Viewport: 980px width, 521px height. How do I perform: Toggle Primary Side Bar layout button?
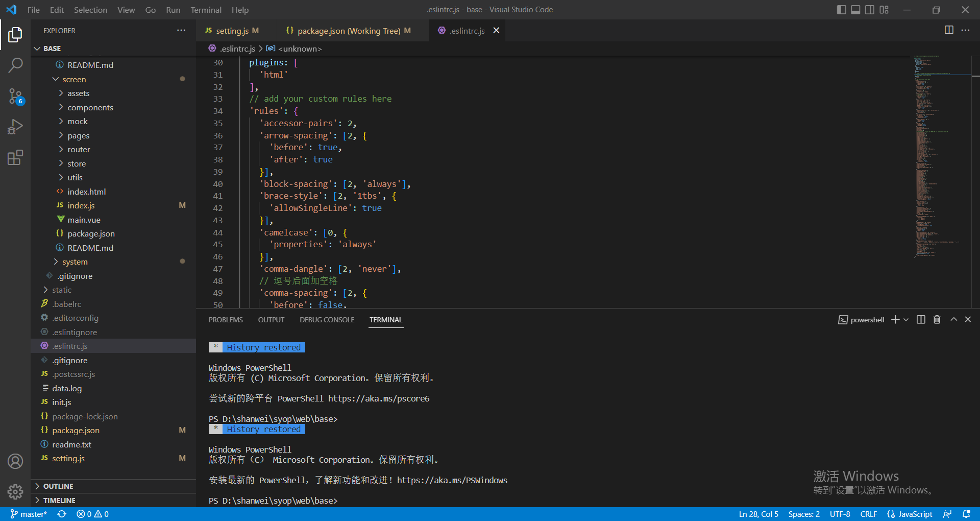(842, 10)
